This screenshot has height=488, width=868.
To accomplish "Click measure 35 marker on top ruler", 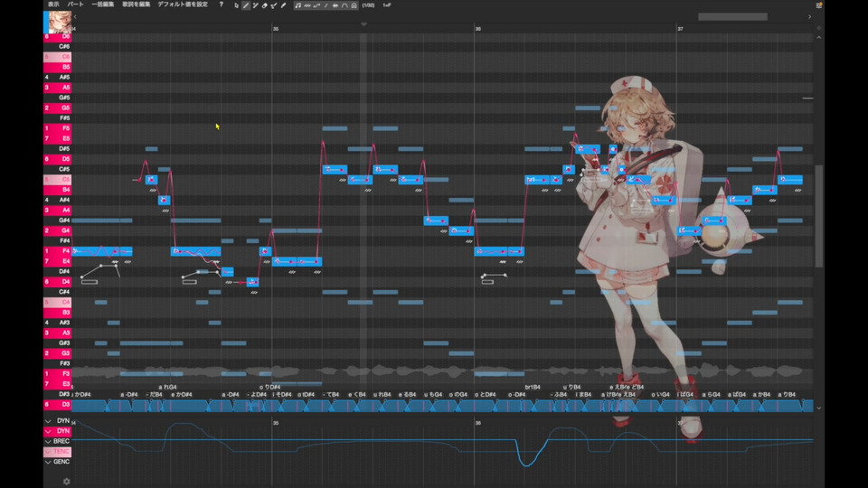I will [276, 29].
